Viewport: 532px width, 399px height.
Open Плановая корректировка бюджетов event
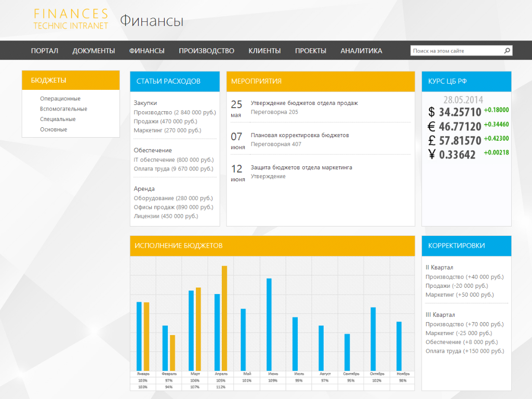pos(300,135)
